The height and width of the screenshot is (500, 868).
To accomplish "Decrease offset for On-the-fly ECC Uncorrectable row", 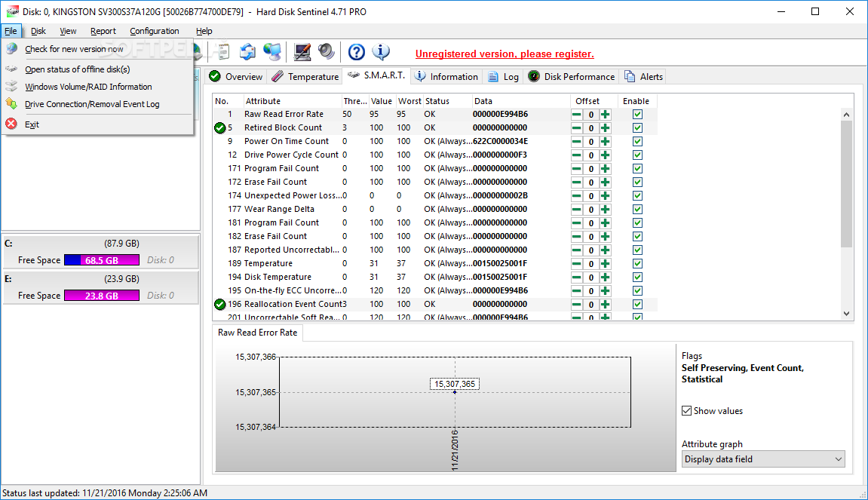I will coord(576,290).
